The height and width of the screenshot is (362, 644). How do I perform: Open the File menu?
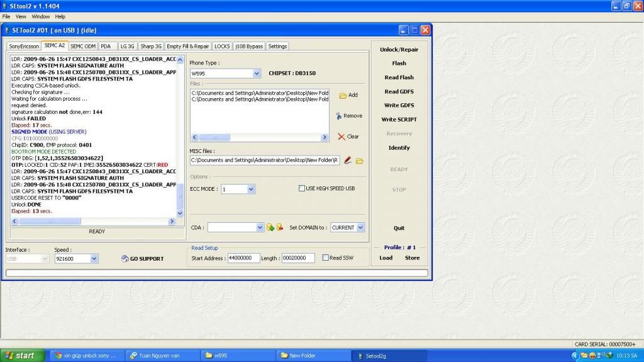click(6, 17)
